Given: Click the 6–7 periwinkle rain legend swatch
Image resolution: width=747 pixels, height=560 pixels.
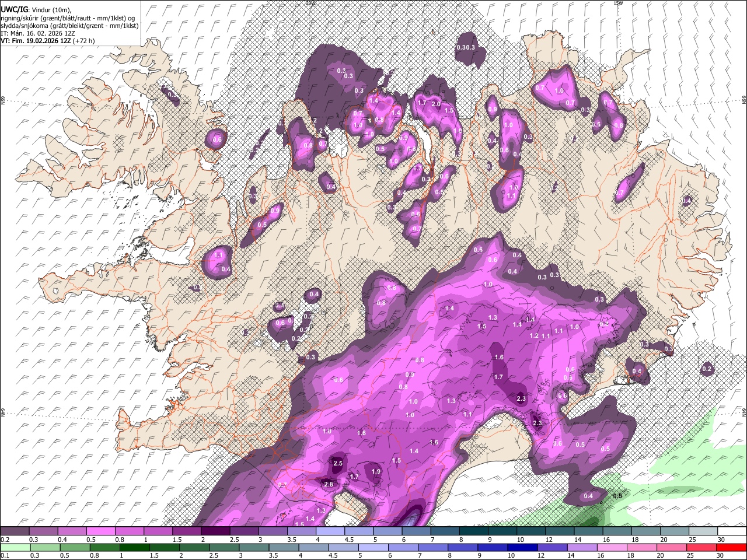Looking at the screenshot, I should tap(403, 548).
